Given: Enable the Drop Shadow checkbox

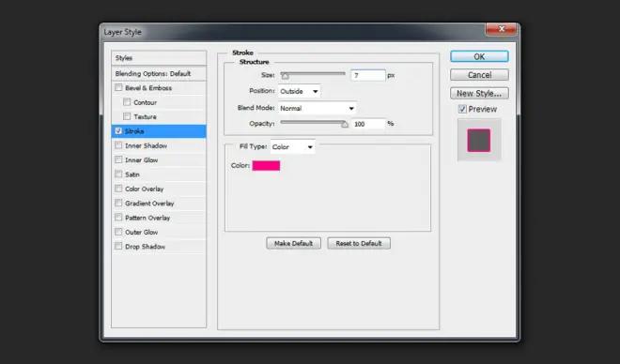Looking at the screenshot, I should click(x=118, y=246).
